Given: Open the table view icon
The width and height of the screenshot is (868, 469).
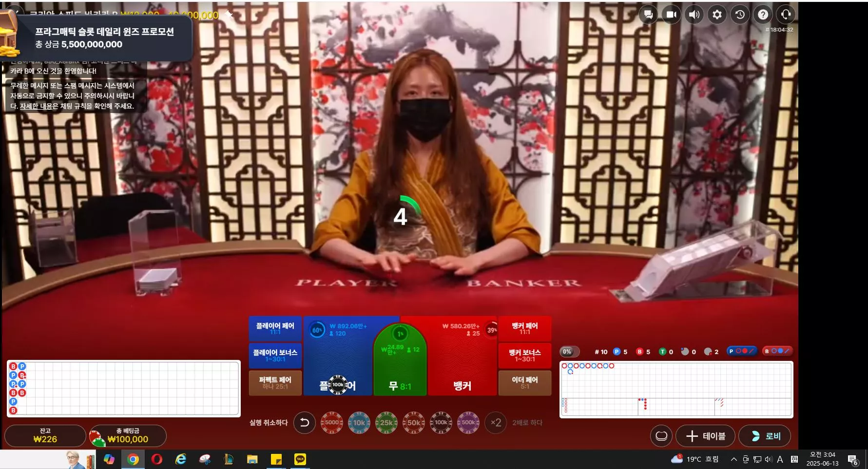Looking at the screenshot, I should coord(661,436).
